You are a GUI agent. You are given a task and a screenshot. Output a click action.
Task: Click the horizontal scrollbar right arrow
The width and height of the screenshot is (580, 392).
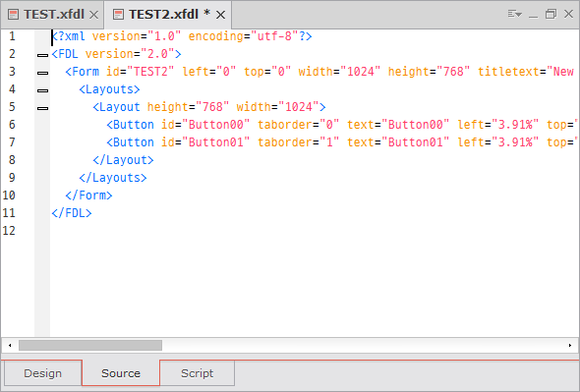[x=570, y=346]
